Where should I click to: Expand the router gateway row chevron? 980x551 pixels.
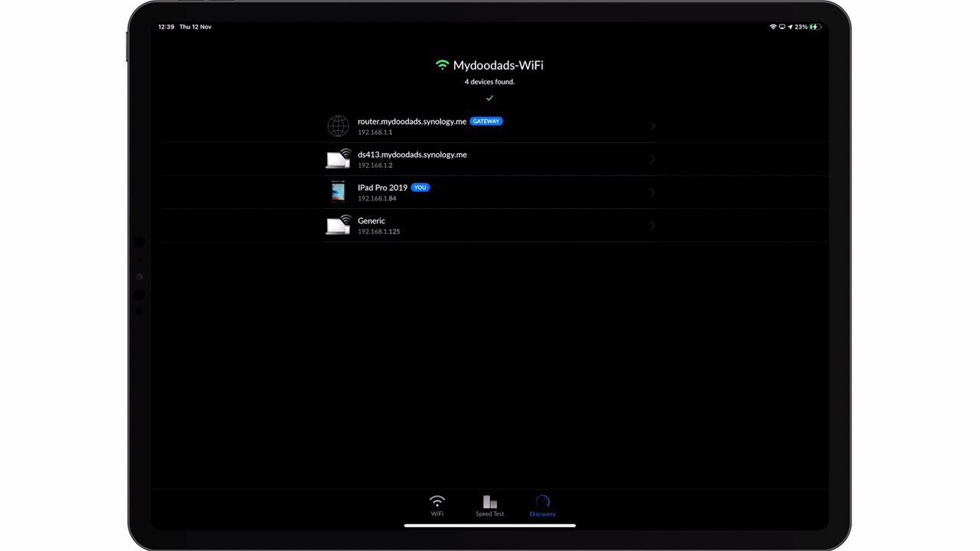pos(652,126)
